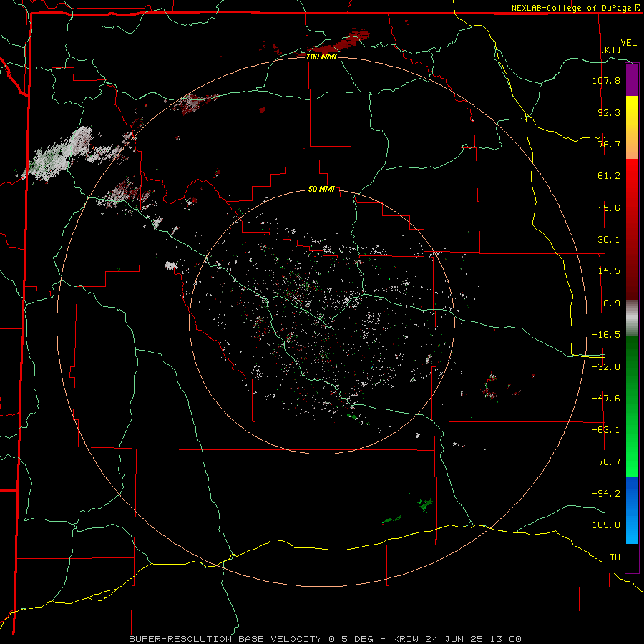The width and height of the screenshot is (644, 644).
Task: Pick the blue segment of velocity color bar
Action: 632,510
